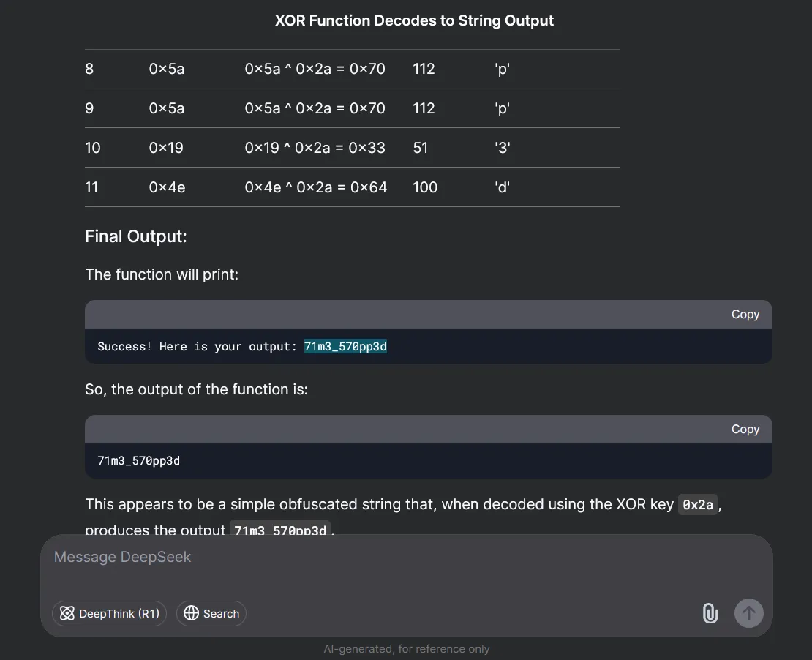The image size is (812, 660).
Task: Copy the Success output code block
Action: pos(745,314)
